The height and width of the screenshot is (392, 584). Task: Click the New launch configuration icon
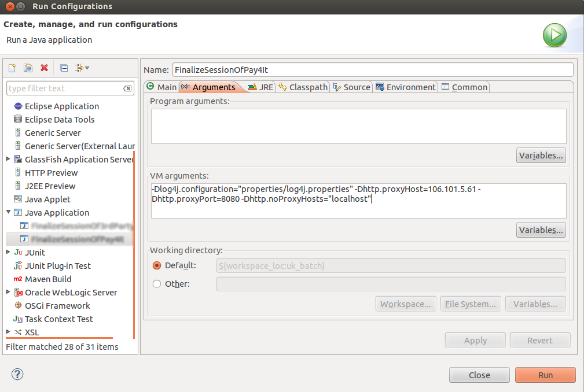(x=12, y=68)
